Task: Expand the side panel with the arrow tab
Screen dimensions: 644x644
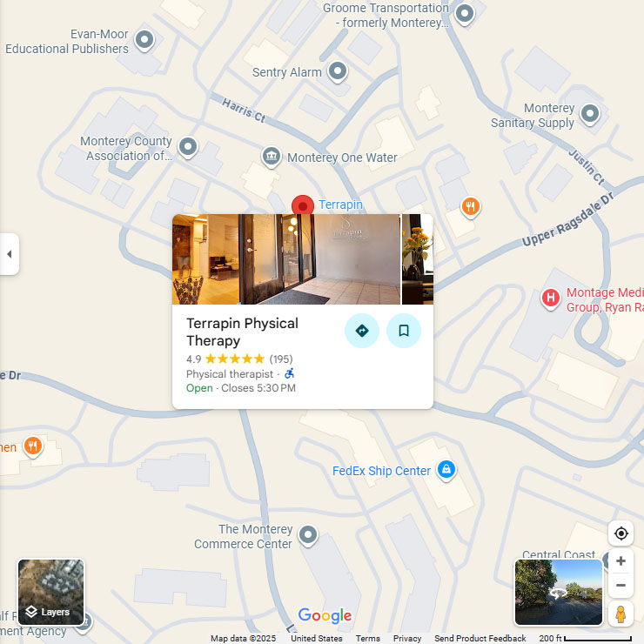Action: click(9, 254)
